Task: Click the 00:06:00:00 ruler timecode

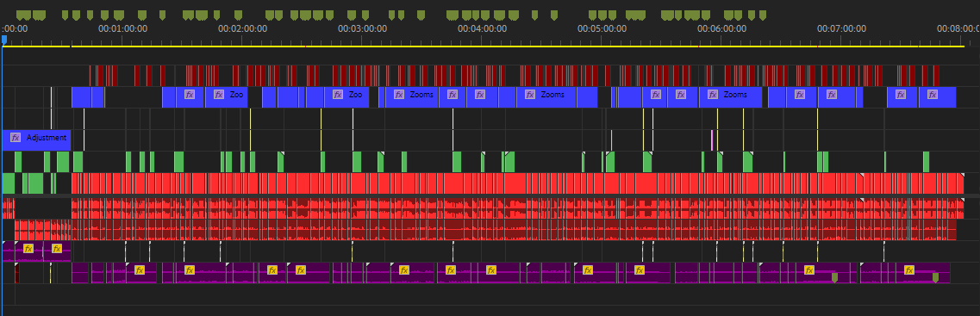Action: pyautogui.click(x=722, y=28)
